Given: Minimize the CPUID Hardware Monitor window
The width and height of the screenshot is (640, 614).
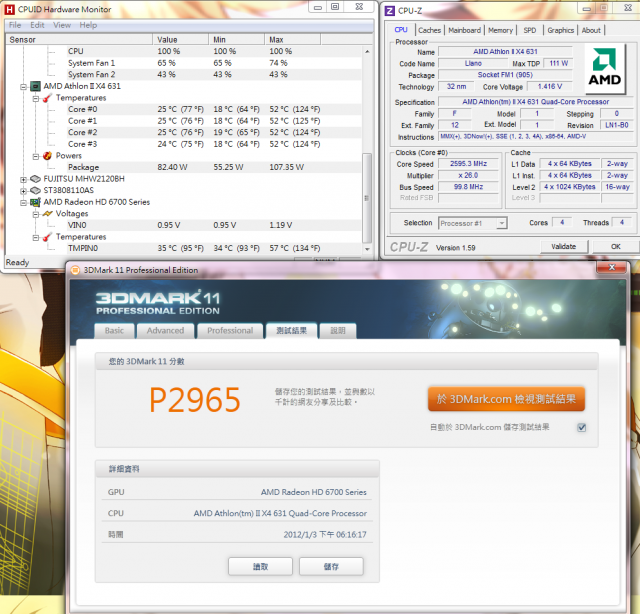Looking at the screenshot, I should pyautogui.click(x=318, y=7).
